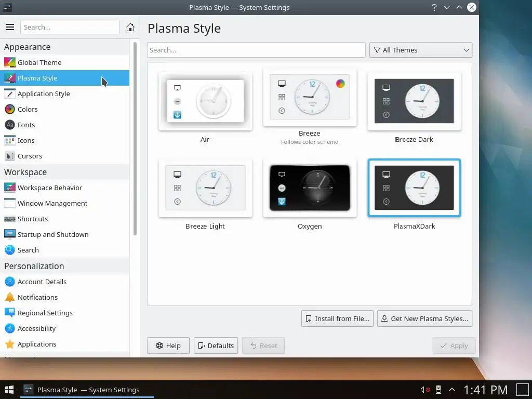Viewport: 532px width, 399px height.
Task: Click the Startup and Shutdown icon
Action: coord(9,234)
